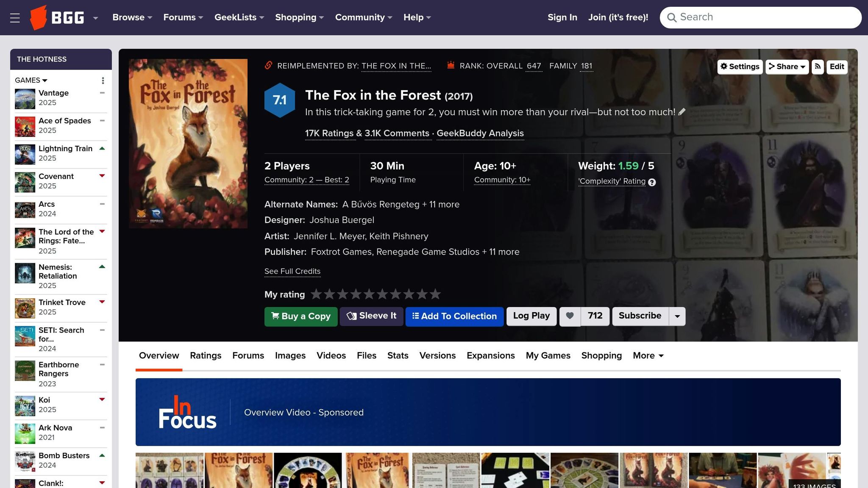The height and width of the screenshot is (488, 868).
Task: Click 'Community: 10+' age poll
Action: point(502,180)
